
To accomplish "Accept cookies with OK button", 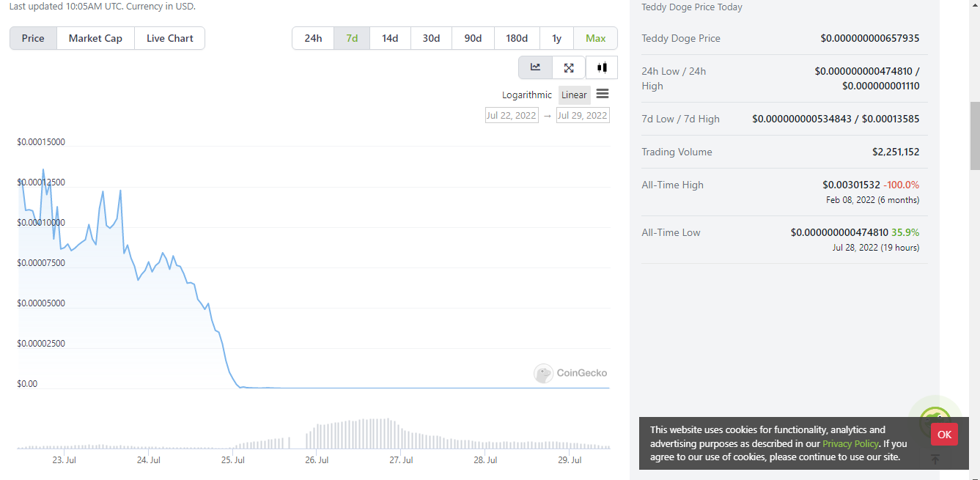I will 944,435.
